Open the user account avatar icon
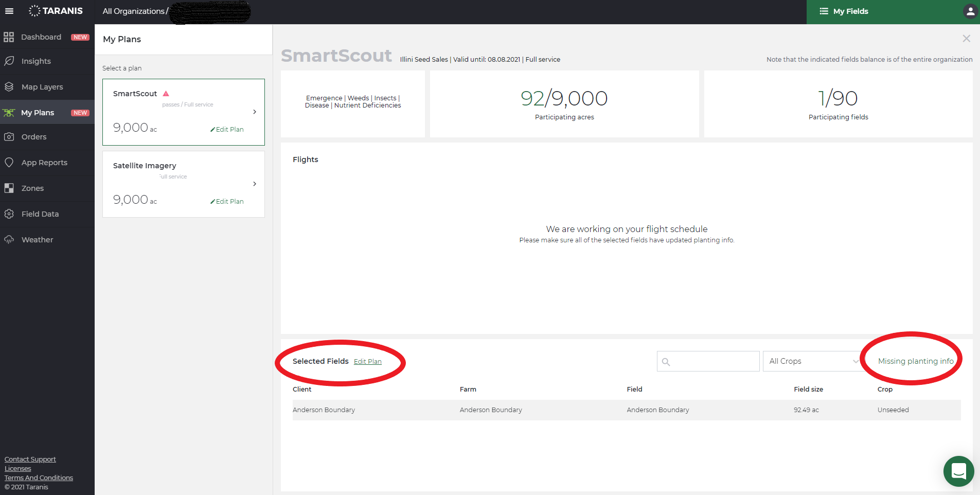This screenshot has height=495, width=980. pyautogui.click(x=970, y=11)
